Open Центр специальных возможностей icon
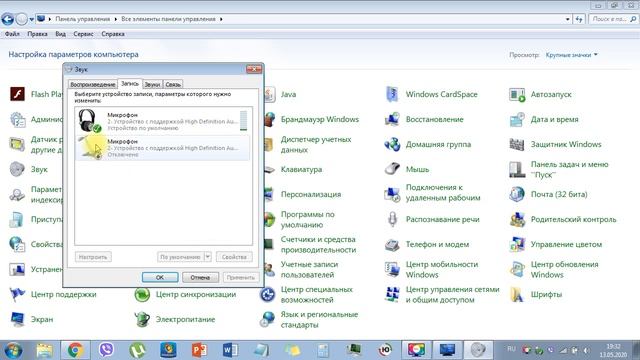This screenshot has height=360, width=640. 267,294
